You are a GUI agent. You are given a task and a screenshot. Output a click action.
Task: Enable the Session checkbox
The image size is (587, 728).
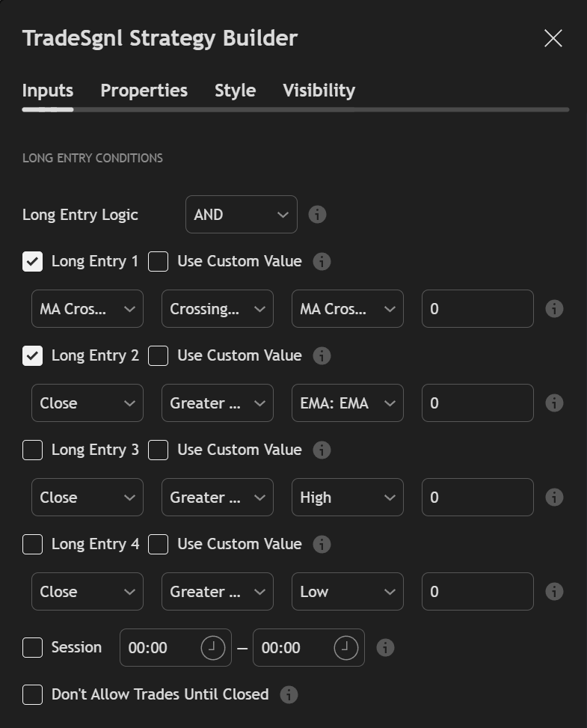[x=32, y=647]
